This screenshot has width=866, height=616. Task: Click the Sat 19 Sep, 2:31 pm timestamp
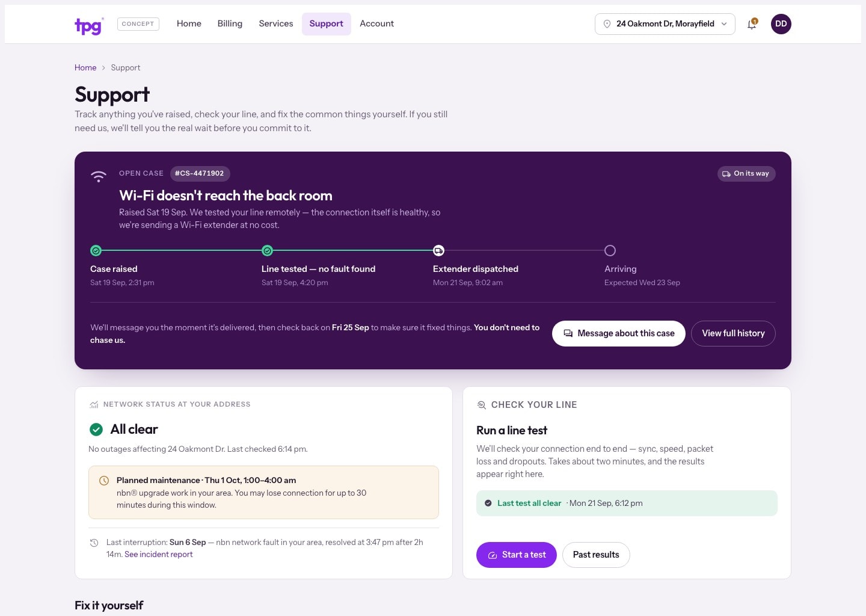pos(122,283)
